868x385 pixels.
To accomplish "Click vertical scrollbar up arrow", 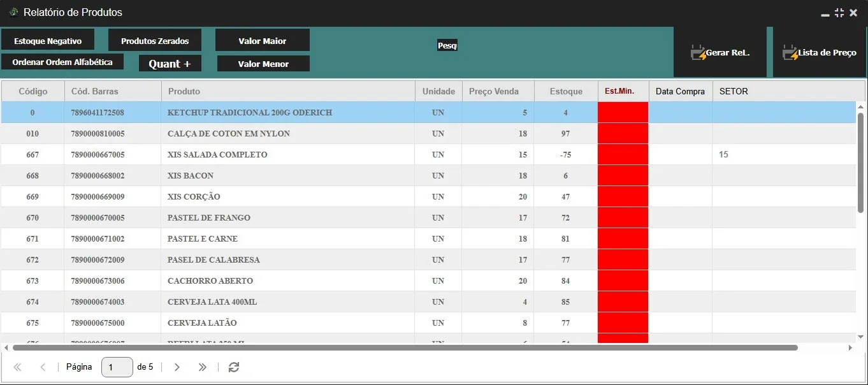I will (x=862, y=106).
